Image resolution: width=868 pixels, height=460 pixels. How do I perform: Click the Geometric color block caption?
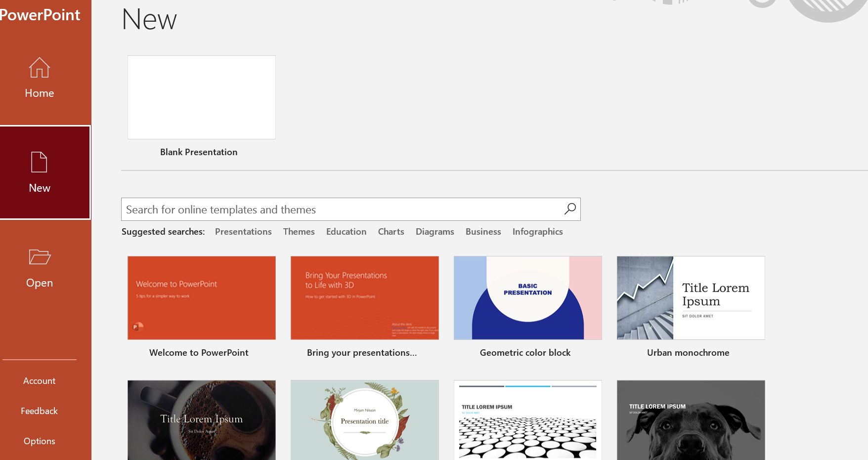coord(525,353)
